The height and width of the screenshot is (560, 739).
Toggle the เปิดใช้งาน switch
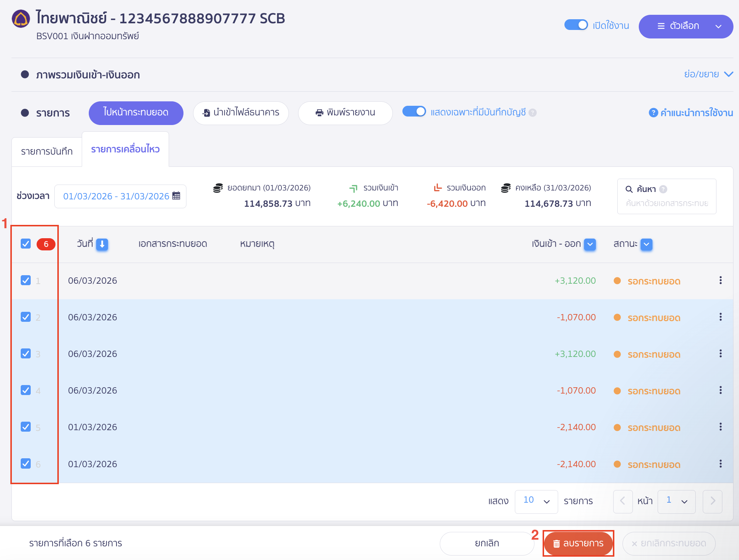576,25
